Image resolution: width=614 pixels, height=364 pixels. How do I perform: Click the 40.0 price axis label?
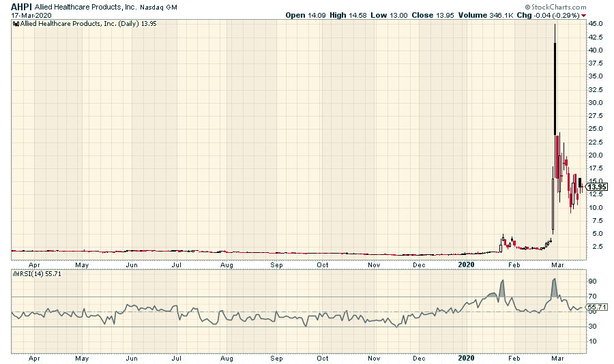coord(596,50)
